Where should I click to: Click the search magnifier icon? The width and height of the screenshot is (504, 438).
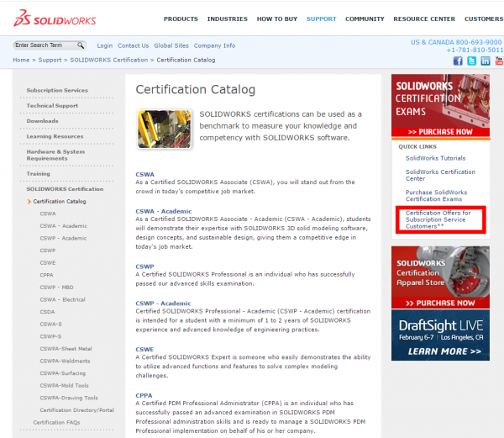[x=81, y=45]
